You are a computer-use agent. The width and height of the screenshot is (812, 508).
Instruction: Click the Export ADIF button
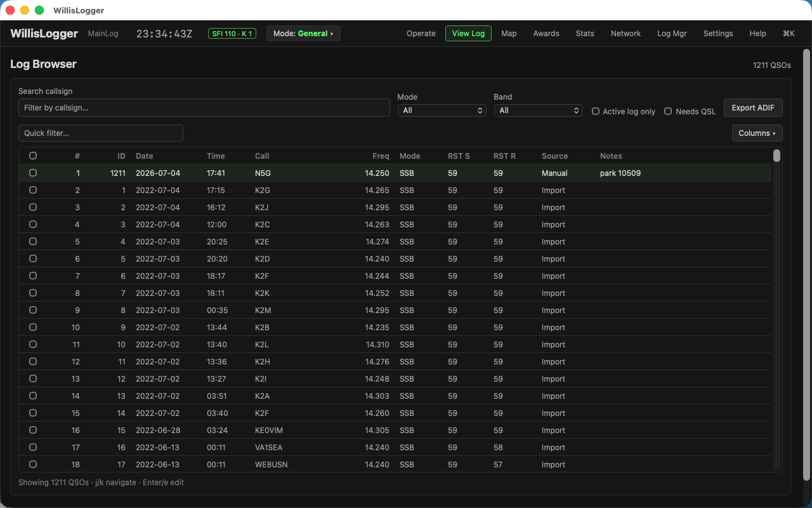753,108
